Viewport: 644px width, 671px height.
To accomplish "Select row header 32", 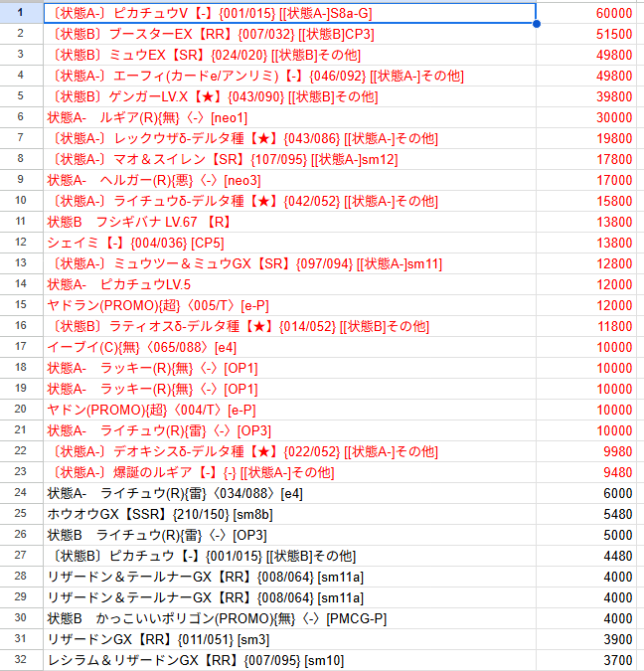I will 20,660.
